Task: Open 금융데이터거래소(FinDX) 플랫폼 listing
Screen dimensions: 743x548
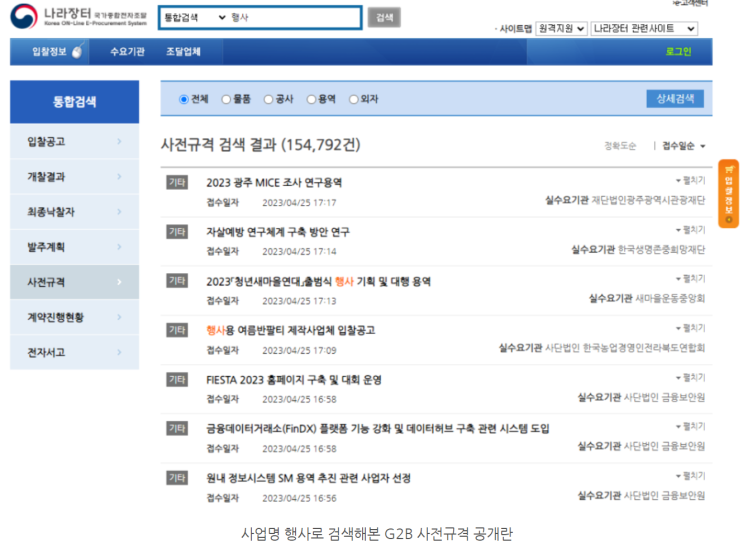Action: [x=378, y=429]
